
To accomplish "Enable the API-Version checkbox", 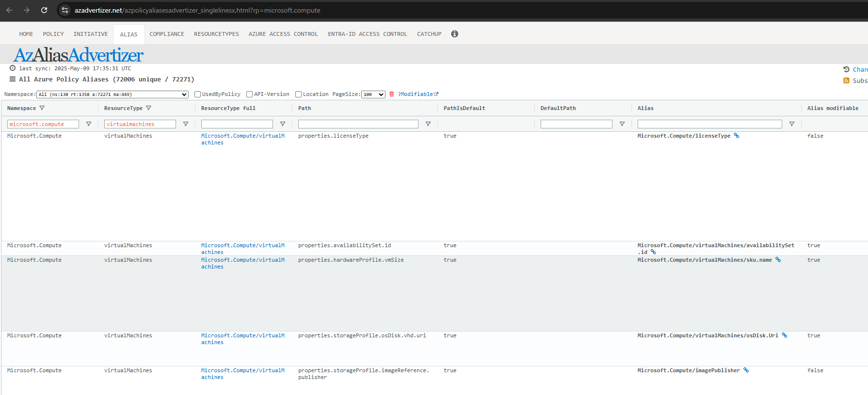I will pos(249,94).
